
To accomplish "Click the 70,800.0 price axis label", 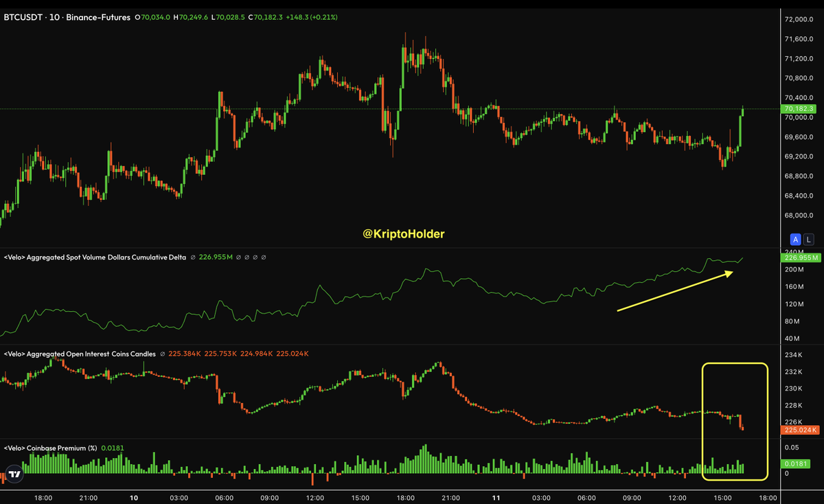I will (799, 78).
